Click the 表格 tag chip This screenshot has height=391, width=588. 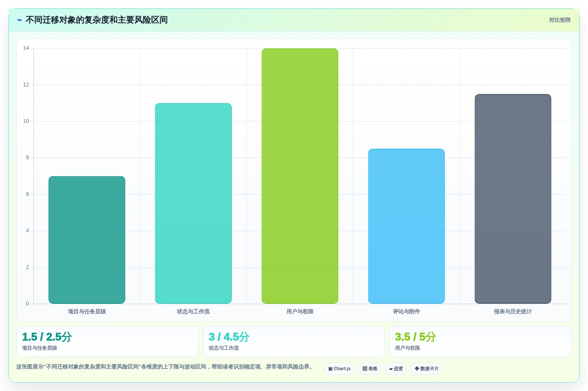click(370, 368)
